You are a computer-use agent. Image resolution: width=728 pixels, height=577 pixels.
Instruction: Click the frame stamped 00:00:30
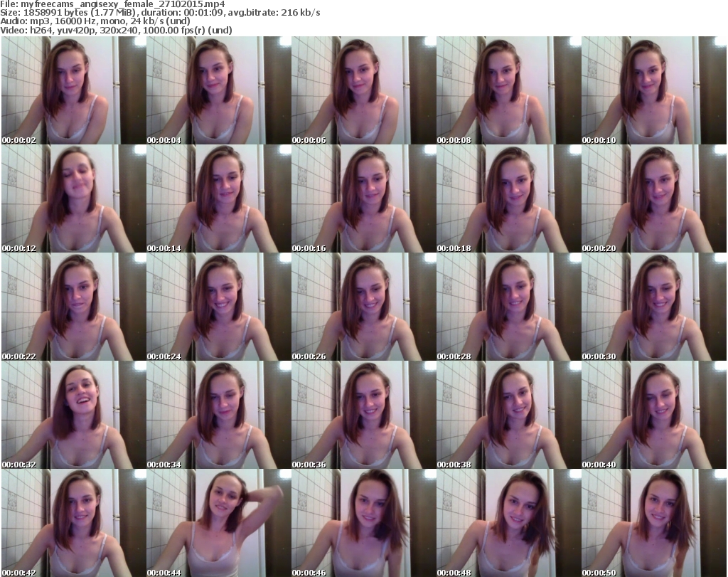point(654,307)
